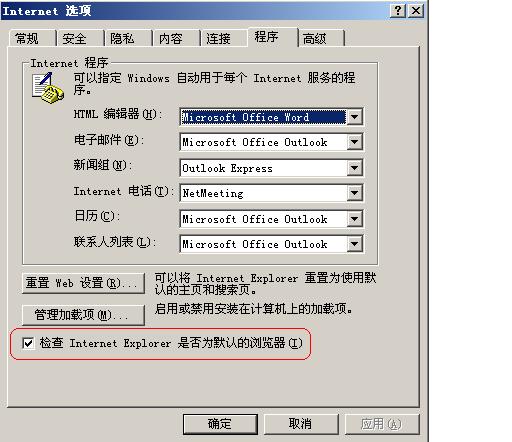Go to the 连接 tab
512x442 pixels.
click(224, 38)
